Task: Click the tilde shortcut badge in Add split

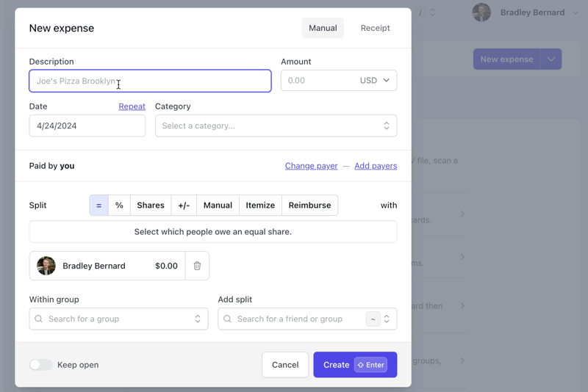Action: click(373, 319)
